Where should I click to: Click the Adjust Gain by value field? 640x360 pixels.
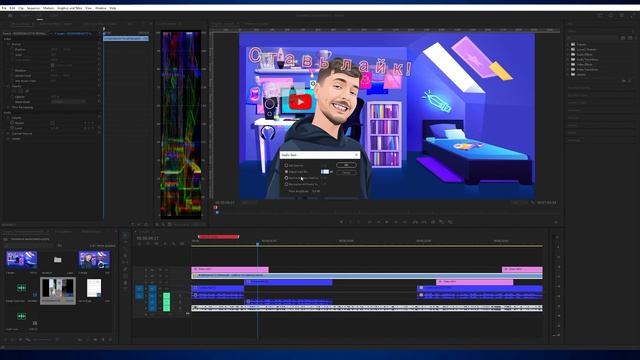pos(324,171)
